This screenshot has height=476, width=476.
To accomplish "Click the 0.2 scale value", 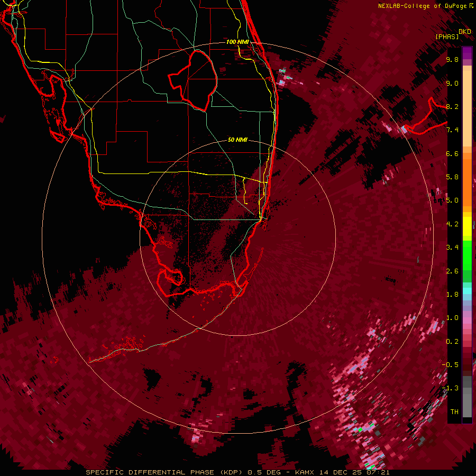I will (452, 341).
